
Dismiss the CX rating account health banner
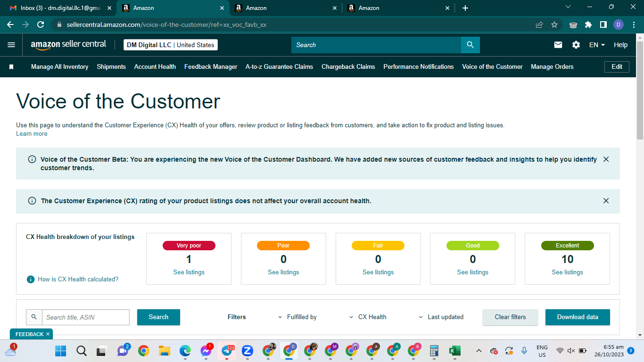tap(606, 201)
